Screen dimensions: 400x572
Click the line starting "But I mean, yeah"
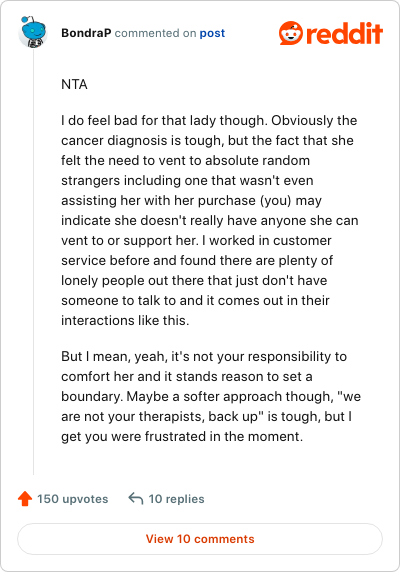pos(204,356)
